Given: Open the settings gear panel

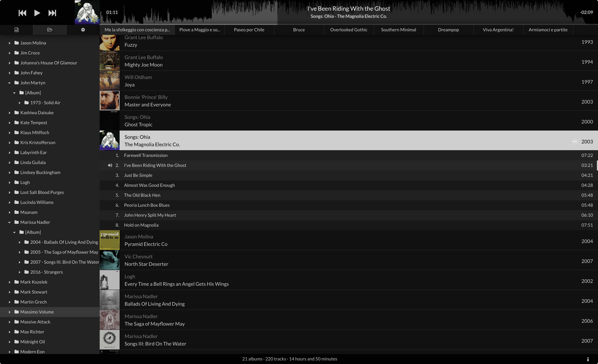Looking at the screenshot, I should (x=83, y=30).
